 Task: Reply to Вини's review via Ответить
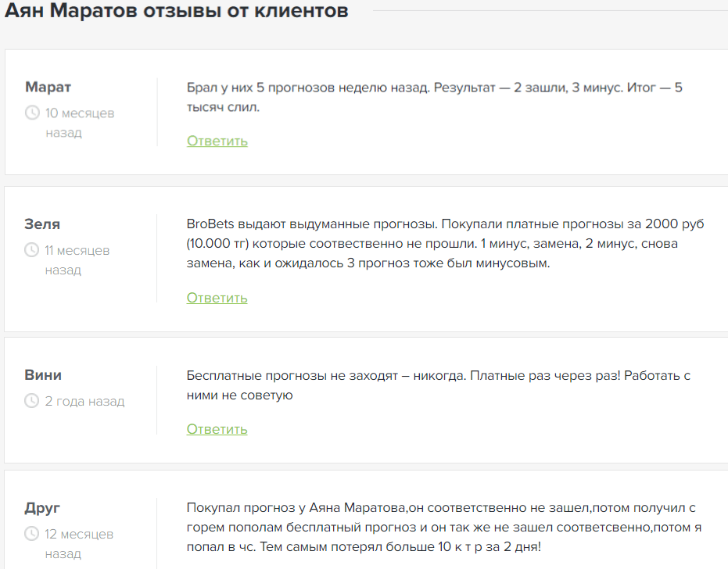click(217, 429)
